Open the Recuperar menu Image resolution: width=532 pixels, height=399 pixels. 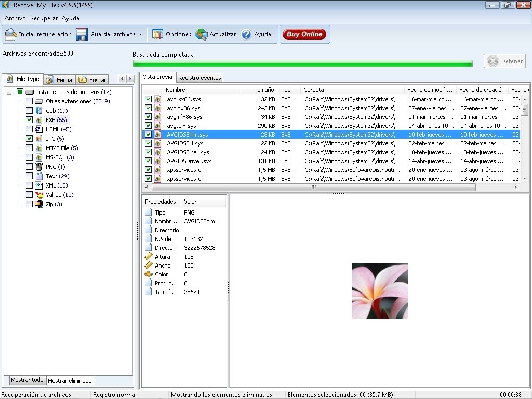pos(44,18)
